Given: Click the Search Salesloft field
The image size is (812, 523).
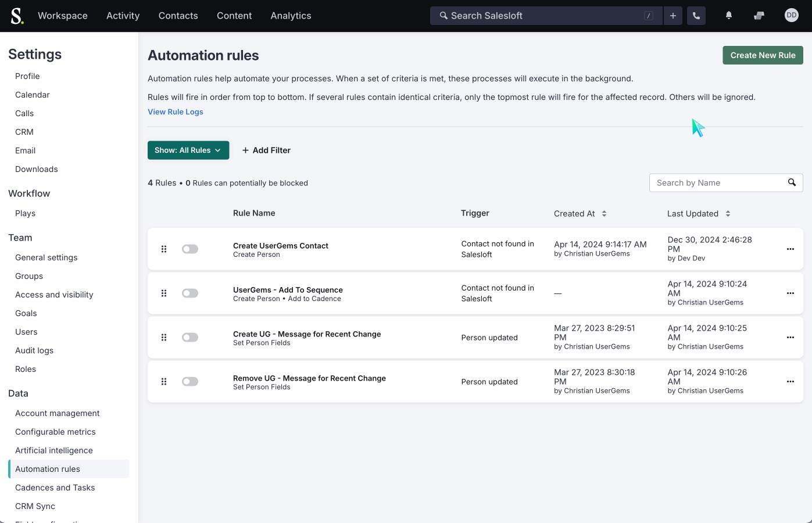Looking at the screenshot, I should click(546, 16).
